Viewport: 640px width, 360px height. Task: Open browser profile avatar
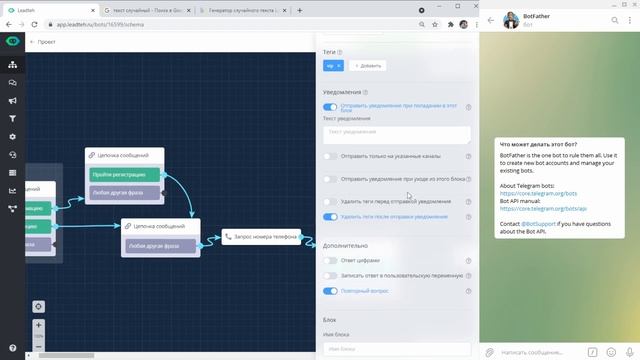(464, 24)
